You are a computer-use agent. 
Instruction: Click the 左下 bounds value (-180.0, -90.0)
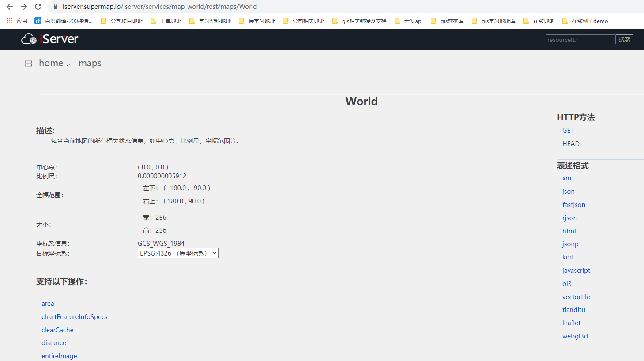187,188
